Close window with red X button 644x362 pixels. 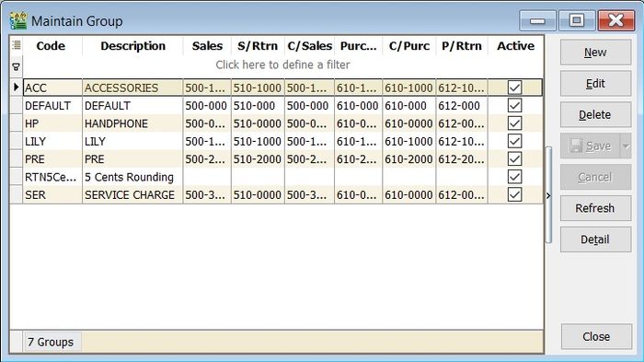[x=615, y=20]
